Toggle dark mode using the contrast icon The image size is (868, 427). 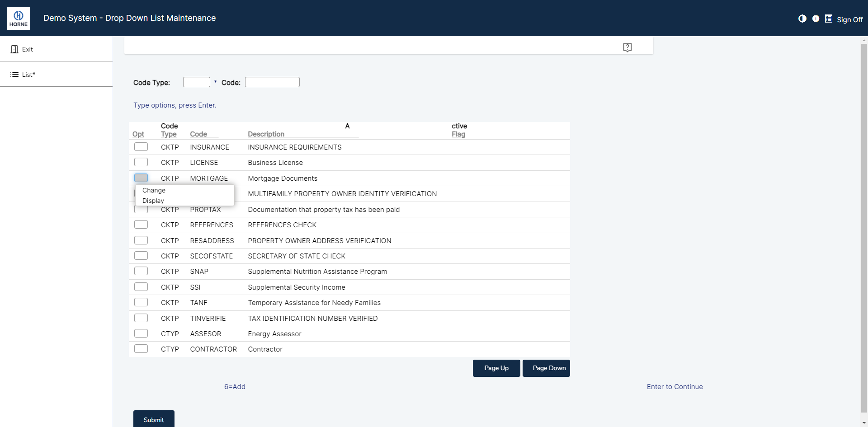pos(802,19)
